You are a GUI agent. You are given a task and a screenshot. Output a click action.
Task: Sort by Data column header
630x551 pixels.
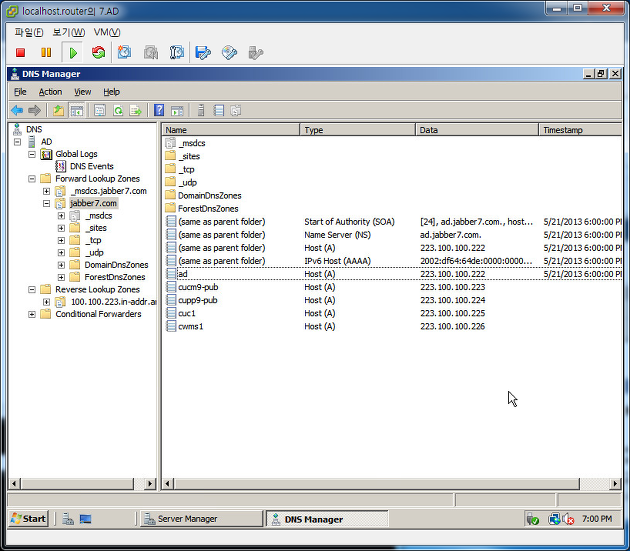point(477,130)
